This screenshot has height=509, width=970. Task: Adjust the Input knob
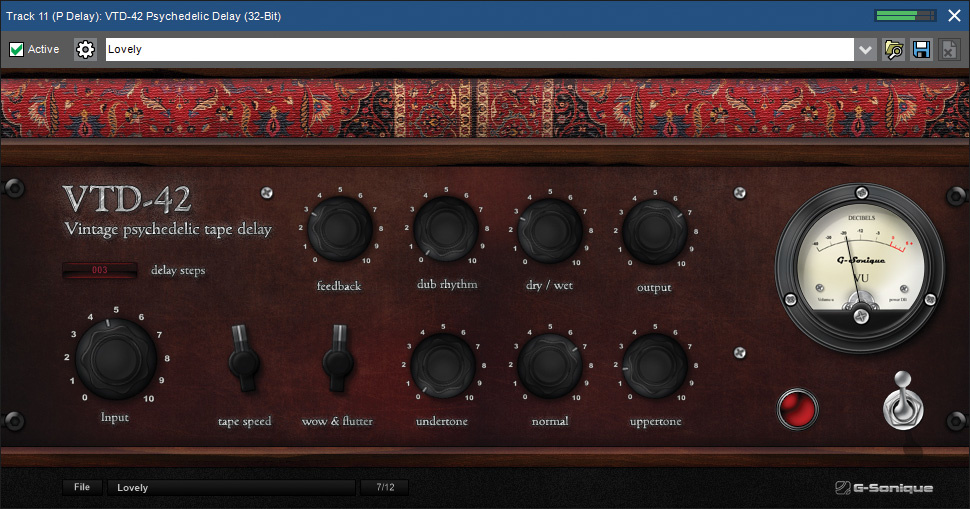point(116,359)
